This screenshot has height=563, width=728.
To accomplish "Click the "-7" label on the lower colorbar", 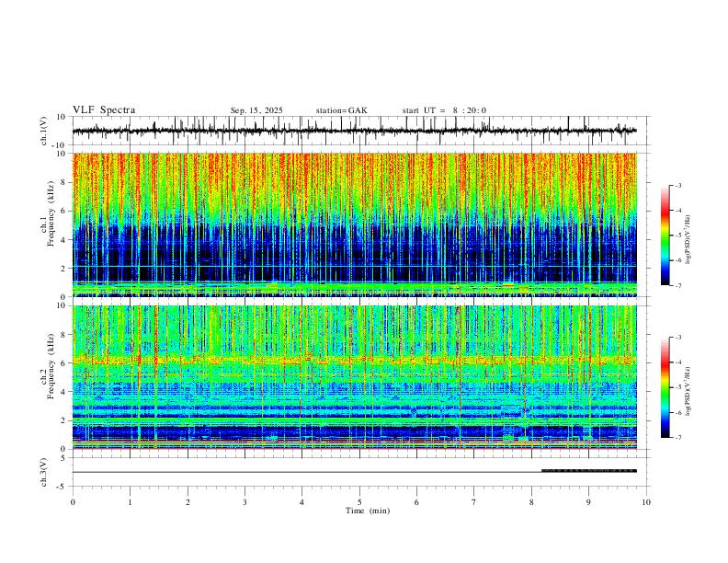I will 678,438.
